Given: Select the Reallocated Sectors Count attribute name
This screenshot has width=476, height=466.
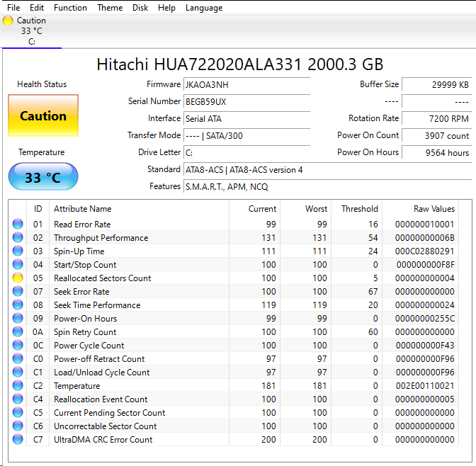Looking at the screenshot, I should [x=102, y=278].
